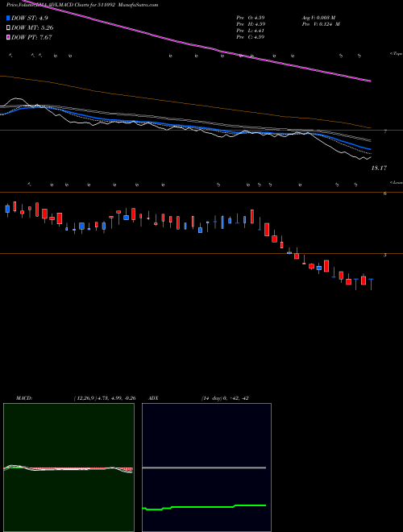The image size is (403, 532).
Task: Click the chart title mentioning MunafaSutra.com
Action: (x=82, y=5)
